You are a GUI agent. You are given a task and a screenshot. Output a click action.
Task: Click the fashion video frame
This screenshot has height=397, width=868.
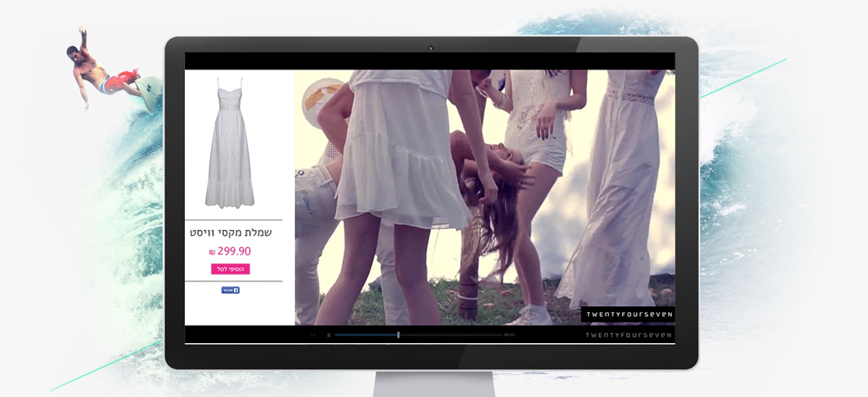pos(485,197)
